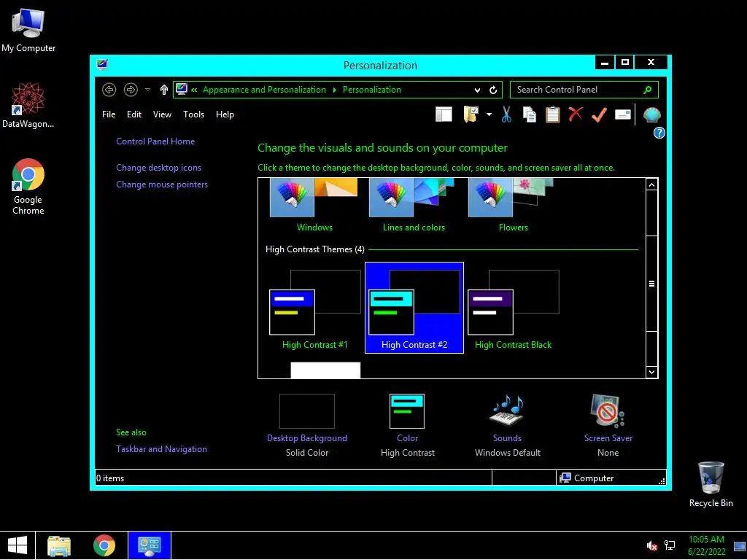Click the 10:05 AM clock in taskbar
The image size is (747, 560).
[706, 540]
